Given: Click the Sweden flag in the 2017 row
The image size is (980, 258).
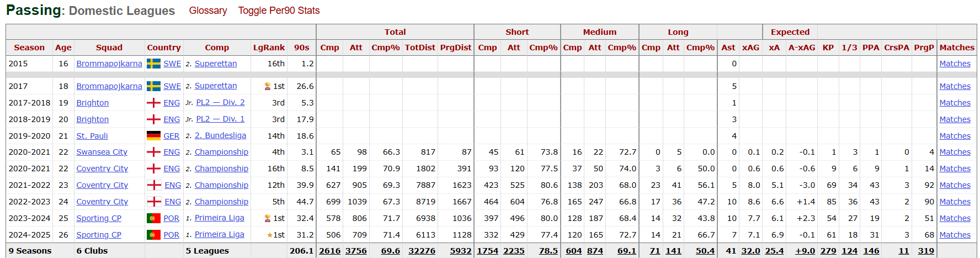Looking at the screenshot, I should pyautogui.click(x=153, y=86).
